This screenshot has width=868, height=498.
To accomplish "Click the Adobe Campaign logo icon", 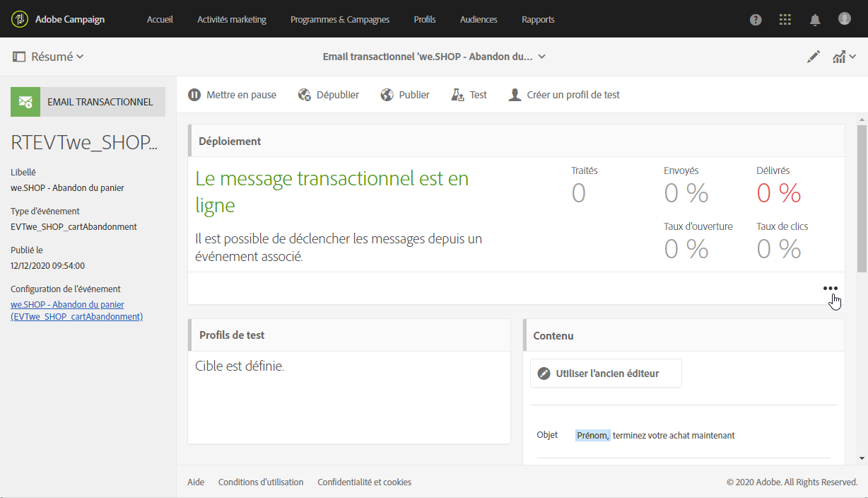I will point(20,19).
